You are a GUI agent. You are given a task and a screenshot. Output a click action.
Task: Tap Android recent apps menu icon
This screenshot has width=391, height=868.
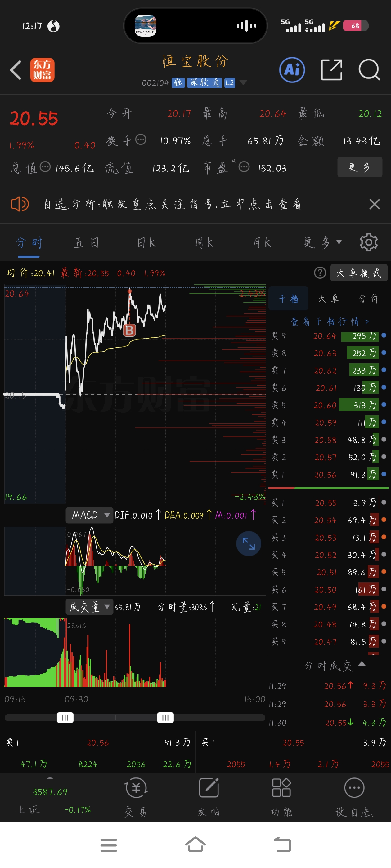point(109,845)
